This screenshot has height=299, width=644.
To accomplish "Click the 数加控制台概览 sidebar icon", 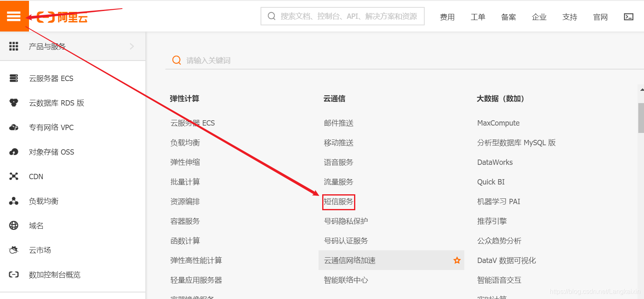I will [x=14, y=274].
